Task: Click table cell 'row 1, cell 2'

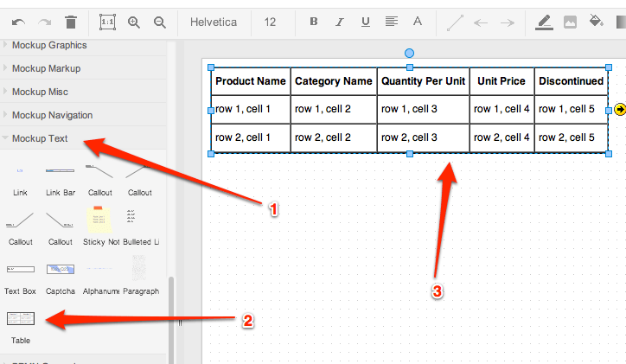Action: [x=334, y=109]
